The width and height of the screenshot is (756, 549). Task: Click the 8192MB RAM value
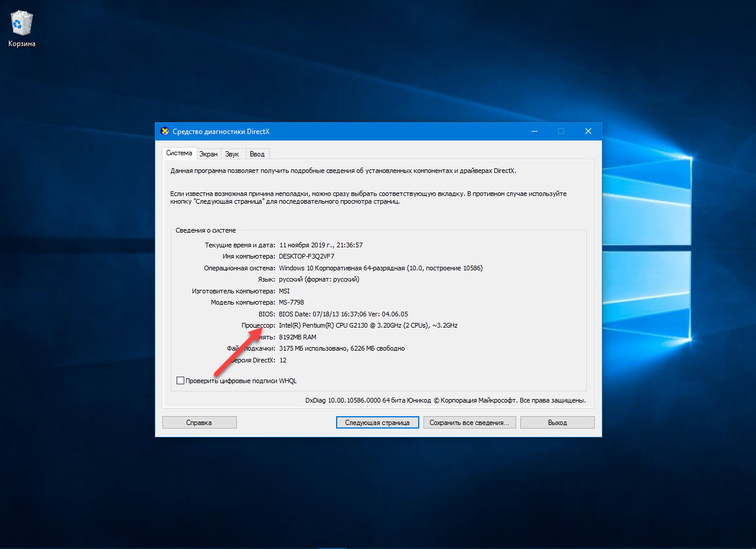[298, 337]
